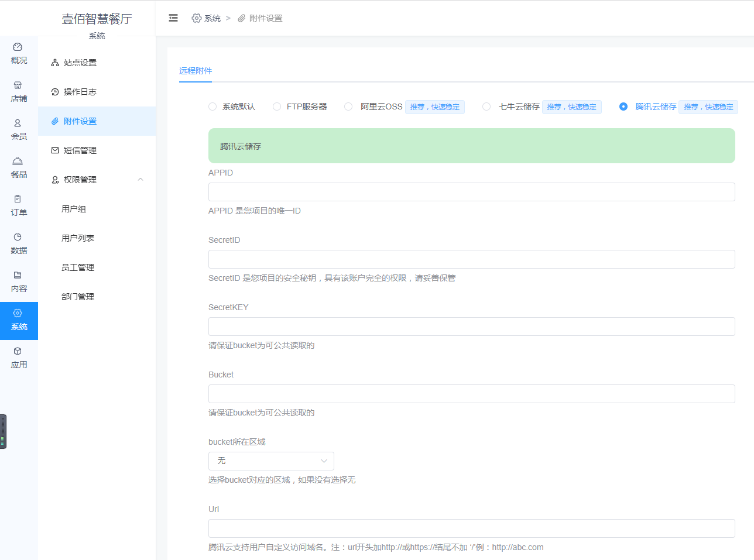Click the 权限管理 user icon
This screenshot has width=754, height=560.
pos(55,180)
